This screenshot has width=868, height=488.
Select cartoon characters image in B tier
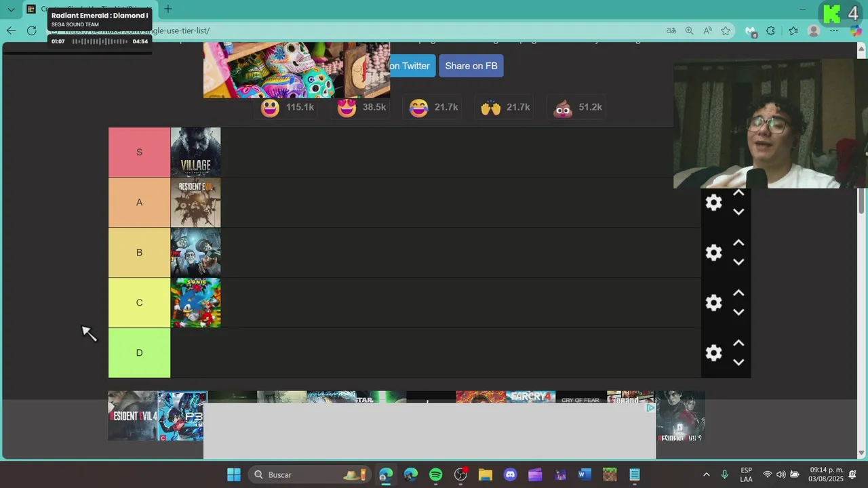point(195,253)
